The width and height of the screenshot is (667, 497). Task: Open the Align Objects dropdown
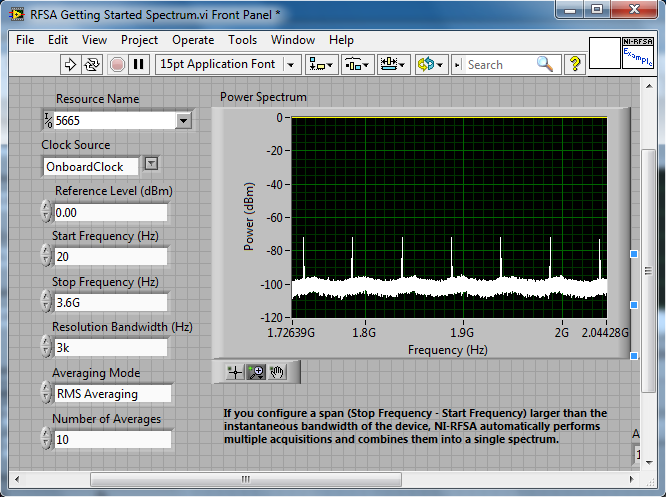pos(322,64)
